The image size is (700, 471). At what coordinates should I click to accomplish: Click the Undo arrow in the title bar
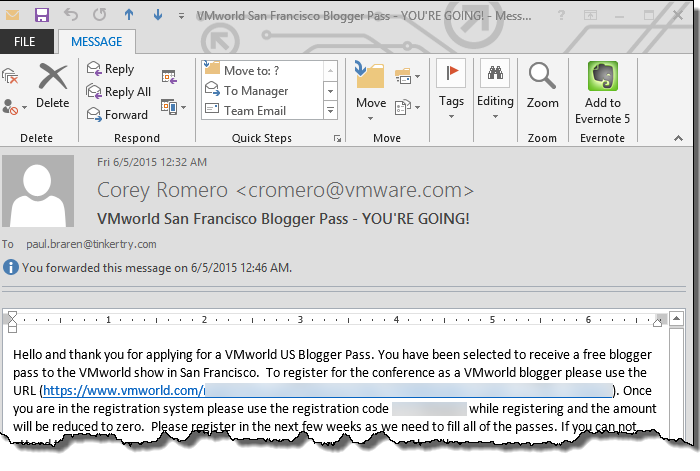[x=71, y=15]
